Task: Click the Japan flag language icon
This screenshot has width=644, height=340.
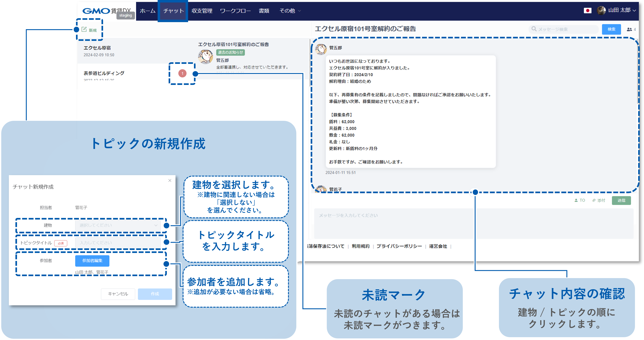Action: 587,10
